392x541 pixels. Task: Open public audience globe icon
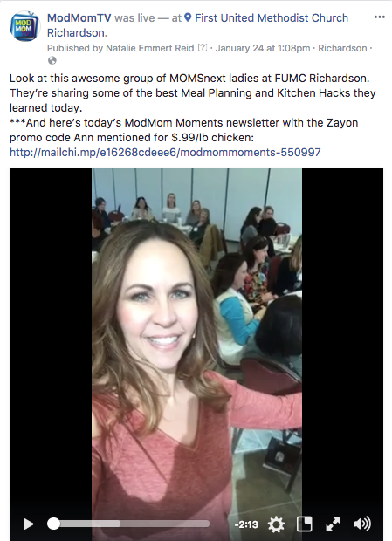(52, 61)
